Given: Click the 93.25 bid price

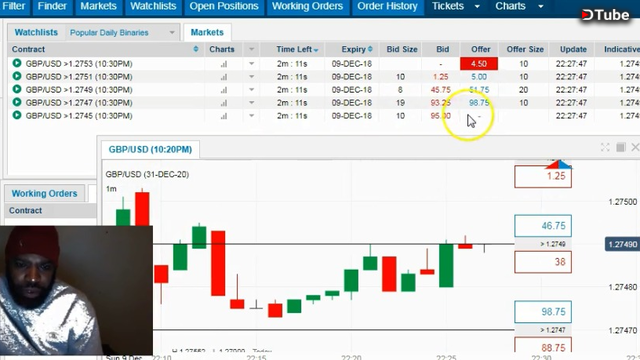Looking at the screenshot, I should pyautogui.click(x=440, y=103).
